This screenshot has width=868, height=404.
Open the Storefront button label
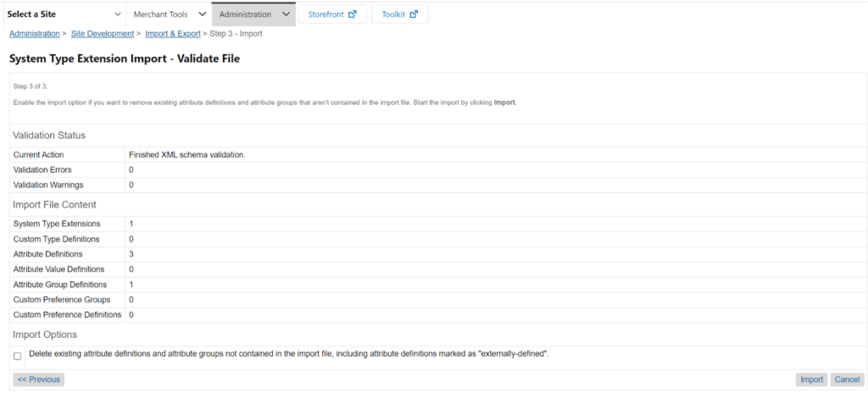pos(325,14)
